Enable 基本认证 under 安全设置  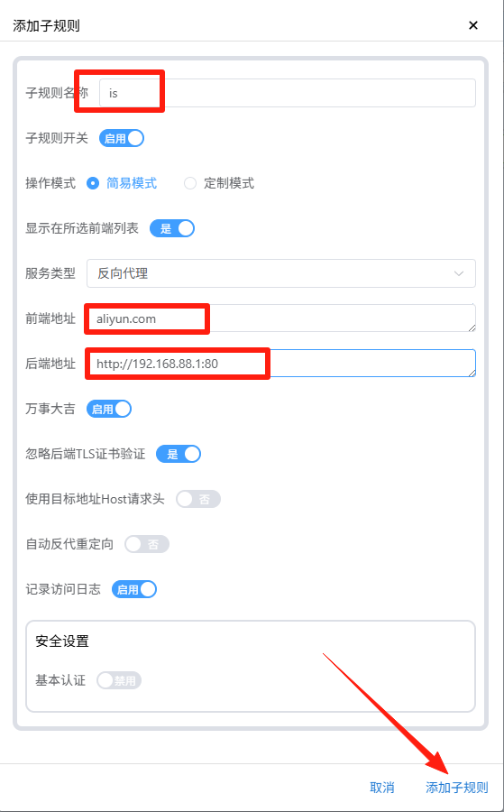point(119,680)
